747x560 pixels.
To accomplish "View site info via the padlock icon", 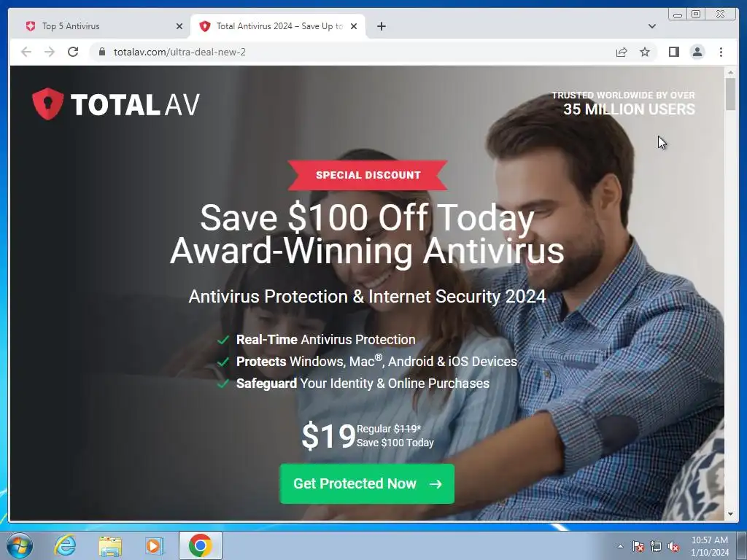I will (102, 52).
